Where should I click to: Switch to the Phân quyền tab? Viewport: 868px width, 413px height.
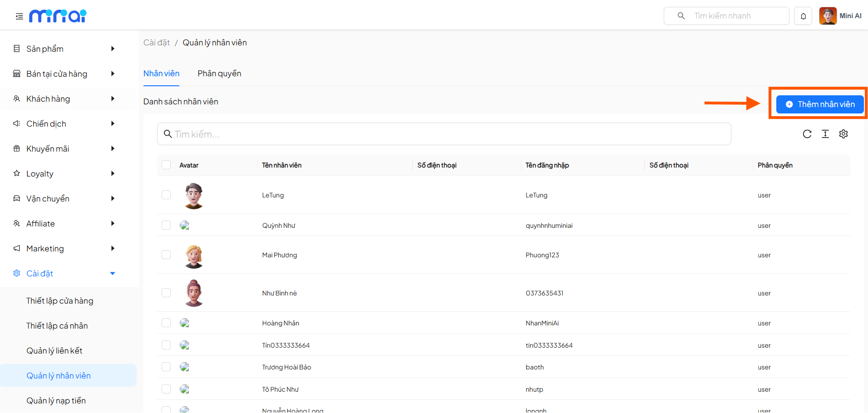219,74
